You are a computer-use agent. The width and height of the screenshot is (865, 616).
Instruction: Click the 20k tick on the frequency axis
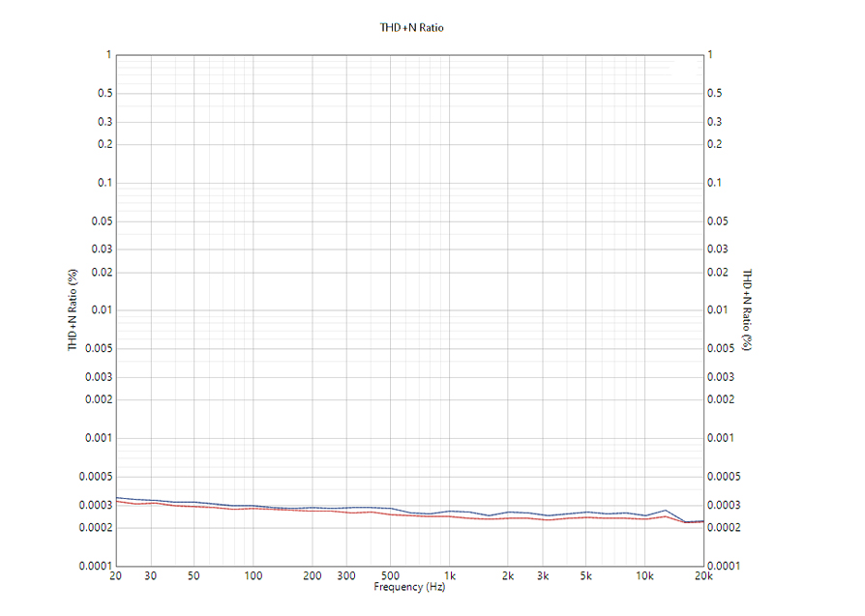pyautogui.click(x=704, y=576)
